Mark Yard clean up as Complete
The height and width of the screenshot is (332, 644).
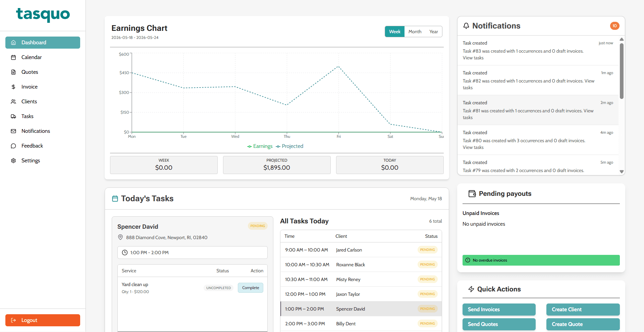pyautogui.click(x=251, y=288)
